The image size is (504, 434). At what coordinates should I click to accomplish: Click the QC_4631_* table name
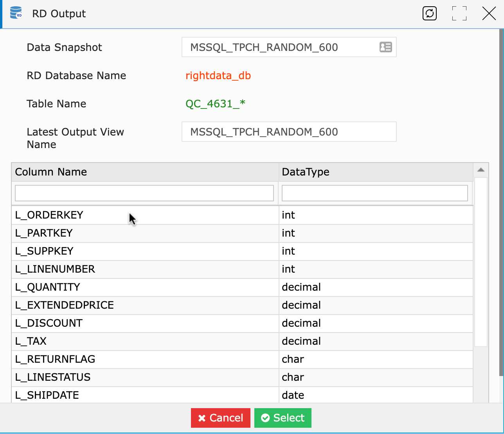tap(216, 104)
